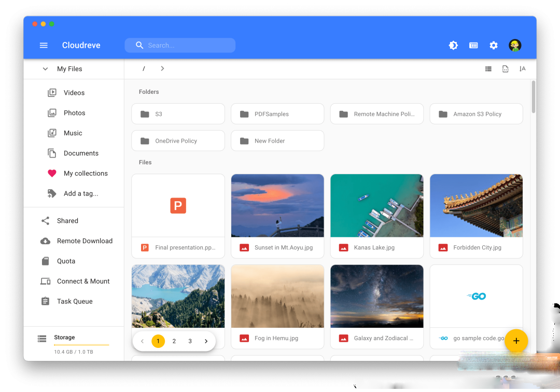Click the pagination size page icon
Screen dimensions: 560x392
pos(505,69)
